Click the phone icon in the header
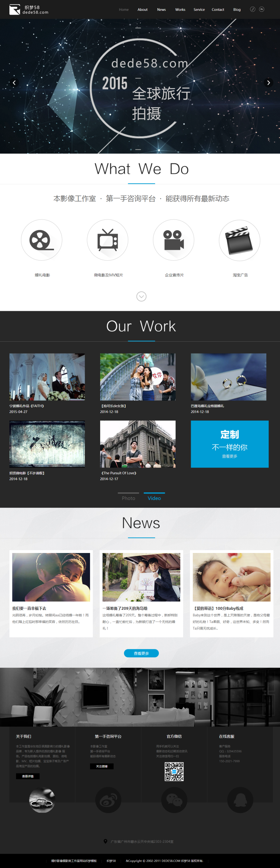The image size is (280, 868). (252, 9)
